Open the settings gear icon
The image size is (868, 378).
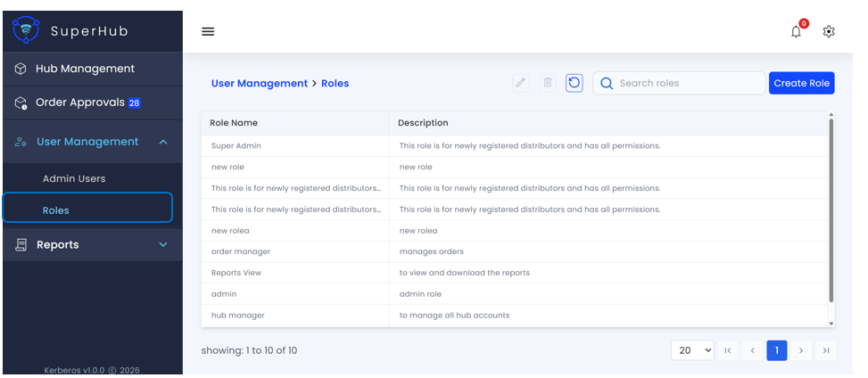click(829, 32)
